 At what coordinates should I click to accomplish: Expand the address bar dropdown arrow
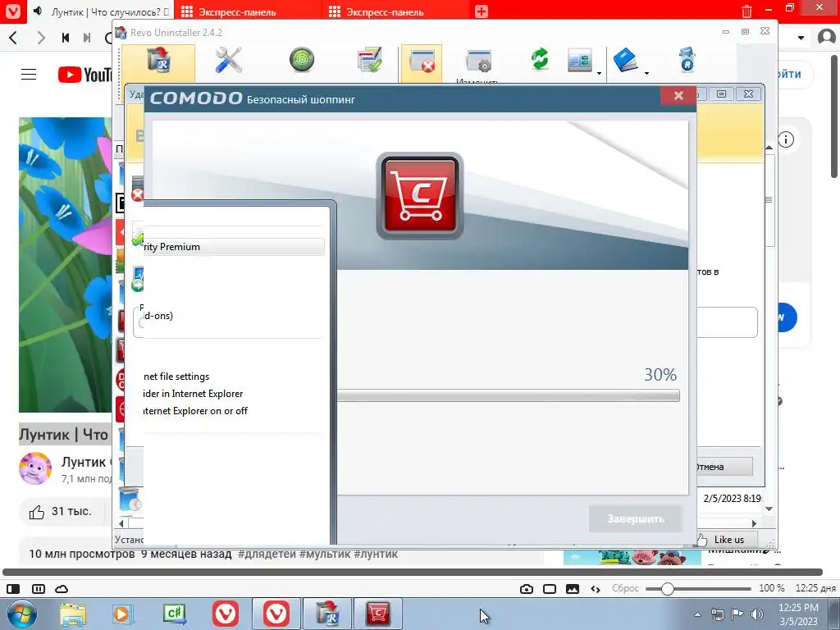[x=801, y=38]
